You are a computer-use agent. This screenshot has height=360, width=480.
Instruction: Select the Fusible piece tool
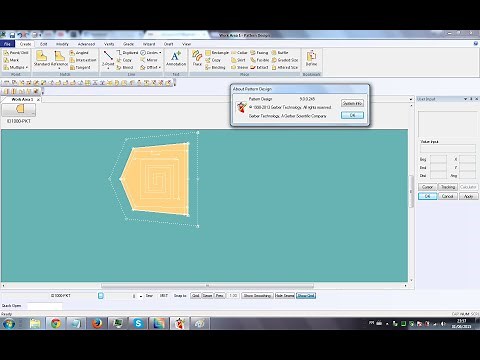point(260,60)
